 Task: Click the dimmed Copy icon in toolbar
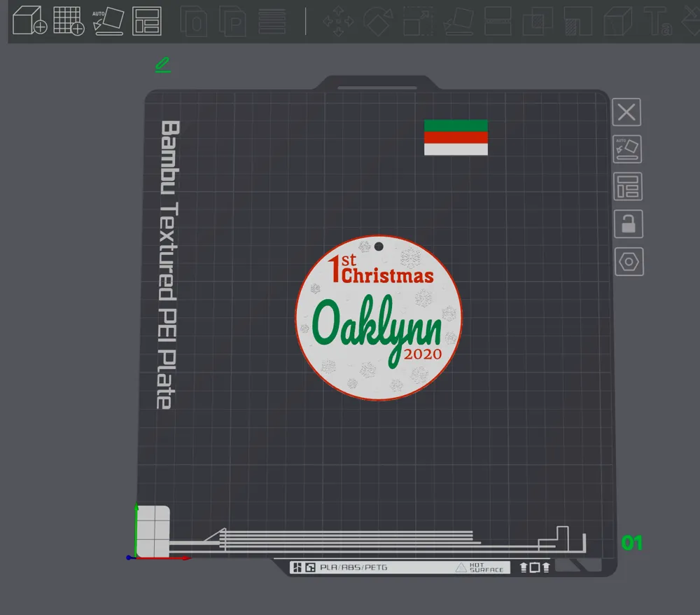click(x=194, y=21)
